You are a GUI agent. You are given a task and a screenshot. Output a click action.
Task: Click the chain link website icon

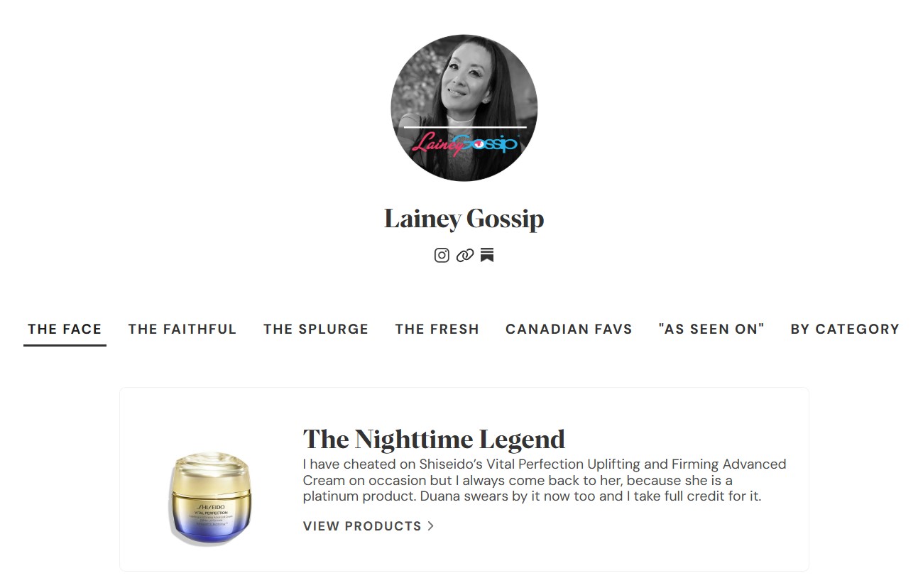click(x=465, y=255)
